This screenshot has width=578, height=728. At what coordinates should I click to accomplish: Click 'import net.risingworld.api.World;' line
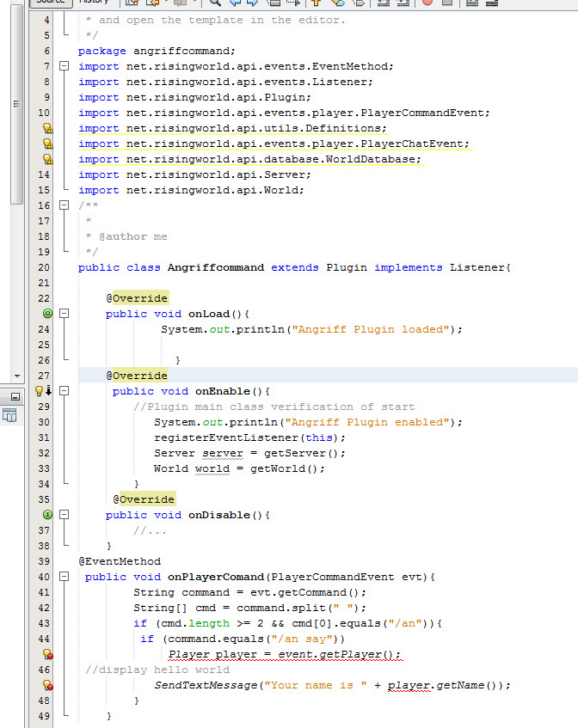[191, 190]
